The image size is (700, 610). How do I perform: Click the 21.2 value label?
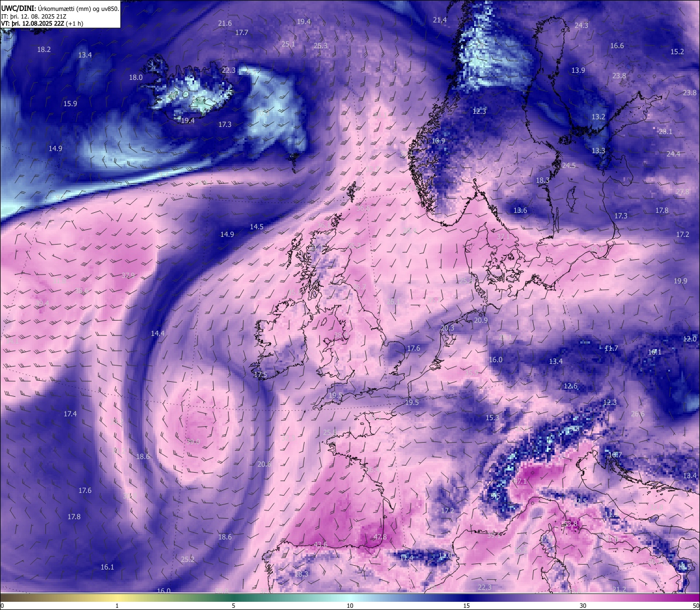(x=619, y=589)
